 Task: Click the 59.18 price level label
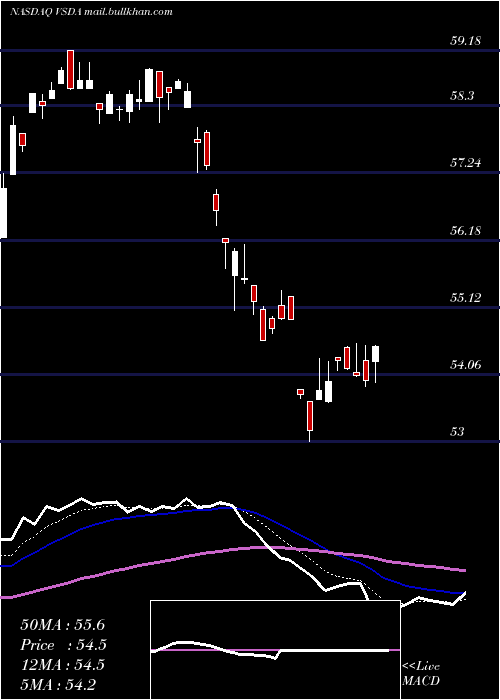pyautogui.click(x=465, y=41)
